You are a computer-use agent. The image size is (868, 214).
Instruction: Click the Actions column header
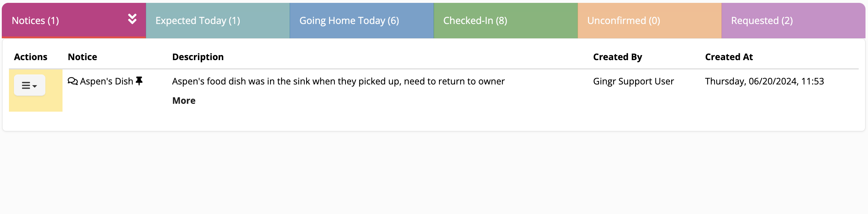point(30,57)
